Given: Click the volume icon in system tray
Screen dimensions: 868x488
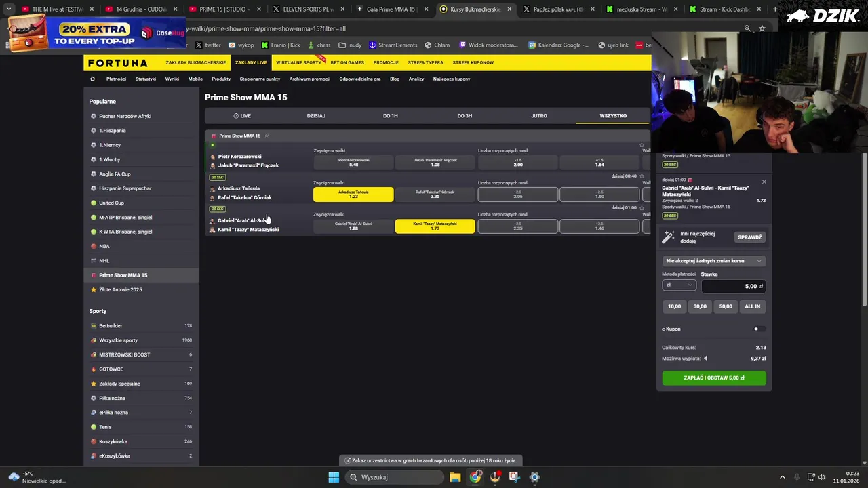Looking at the screenshot, I should coord(822,477).
